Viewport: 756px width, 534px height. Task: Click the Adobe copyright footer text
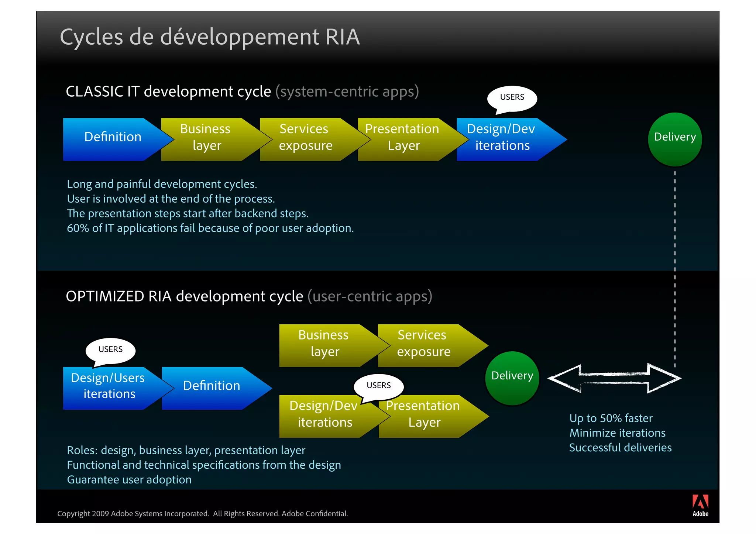[202, 513]
